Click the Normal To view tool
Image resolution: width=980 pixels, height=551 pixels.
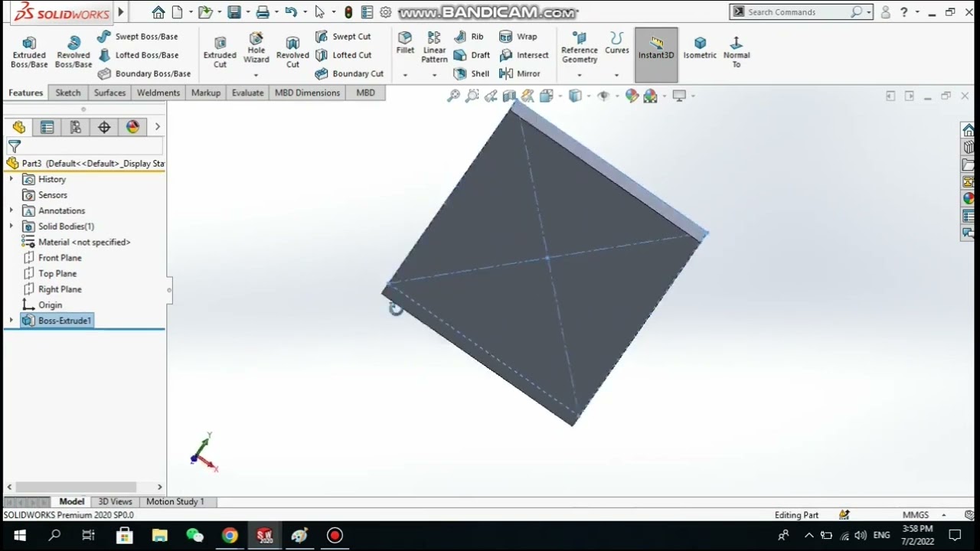pyautogui.click(x=737, y=52)
